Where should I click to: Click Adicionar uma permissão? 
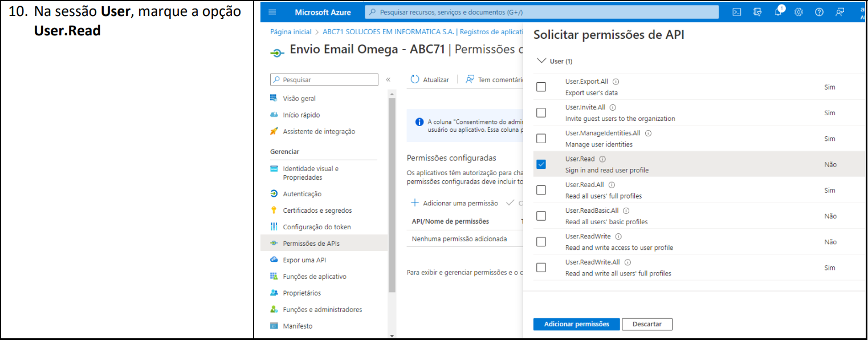point(455,203)
